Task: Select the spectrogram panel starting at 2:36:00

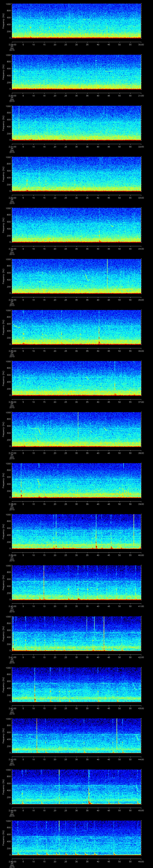Action: [76, 378]
